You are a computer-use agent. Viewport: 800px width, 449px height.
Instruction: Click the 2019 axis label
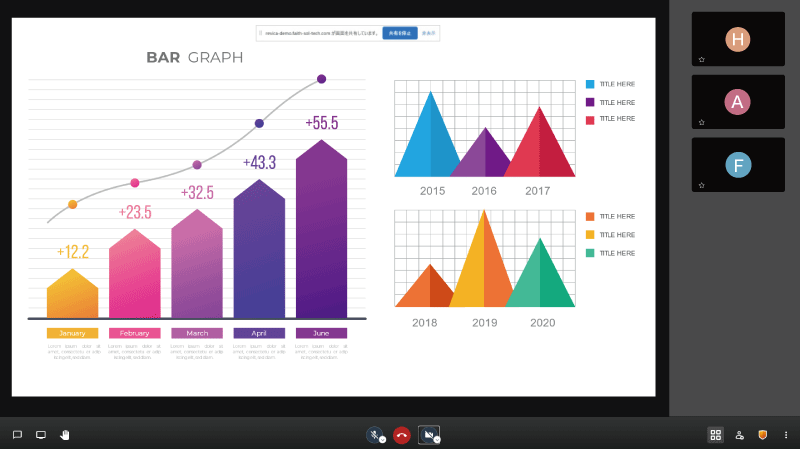pyautogui.click(x=485, y=323)
